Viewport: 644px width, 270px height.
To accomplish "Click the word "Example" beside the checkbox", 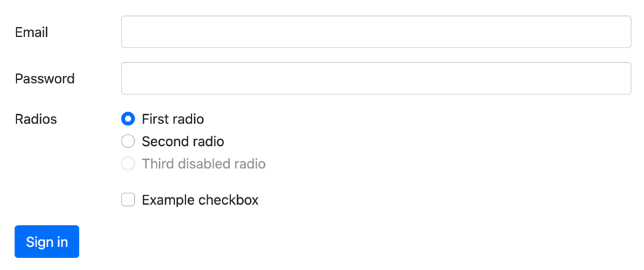I will pyautogui.click(x=168, y=200).
